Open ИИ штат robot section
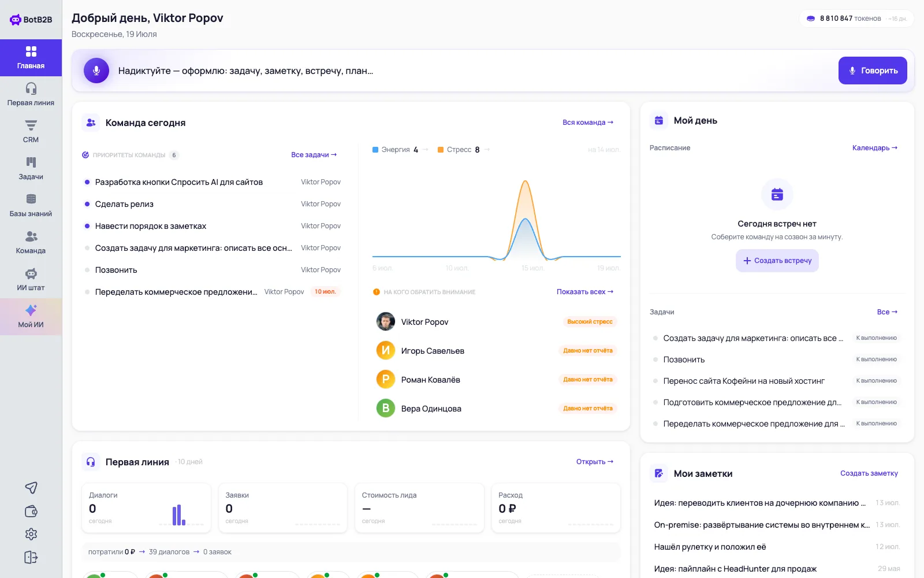This screenshot has height=578, width=924. (x=31, y=279)
